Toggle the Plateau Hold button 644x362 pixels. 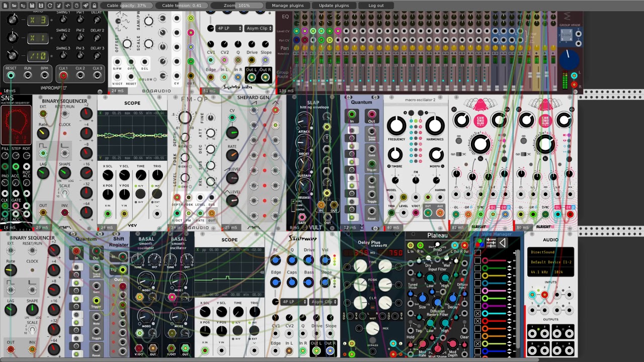(411, 322)
